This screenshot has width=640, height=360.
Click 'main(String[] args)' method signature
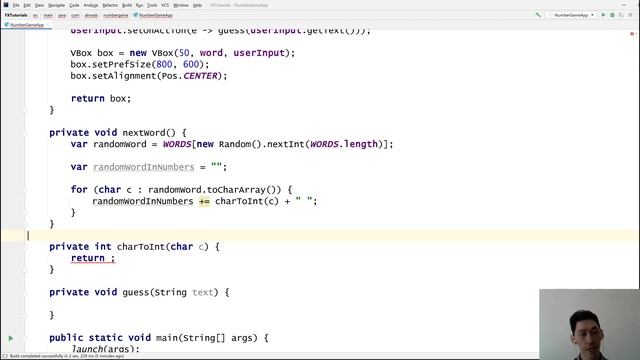[x=207, y=338]
